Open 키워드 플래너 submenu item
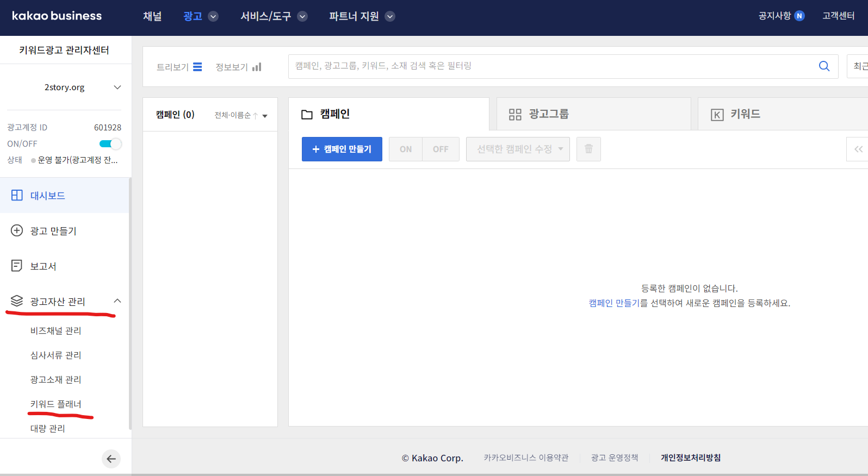 pyautogui.click(x=56, y=404)
